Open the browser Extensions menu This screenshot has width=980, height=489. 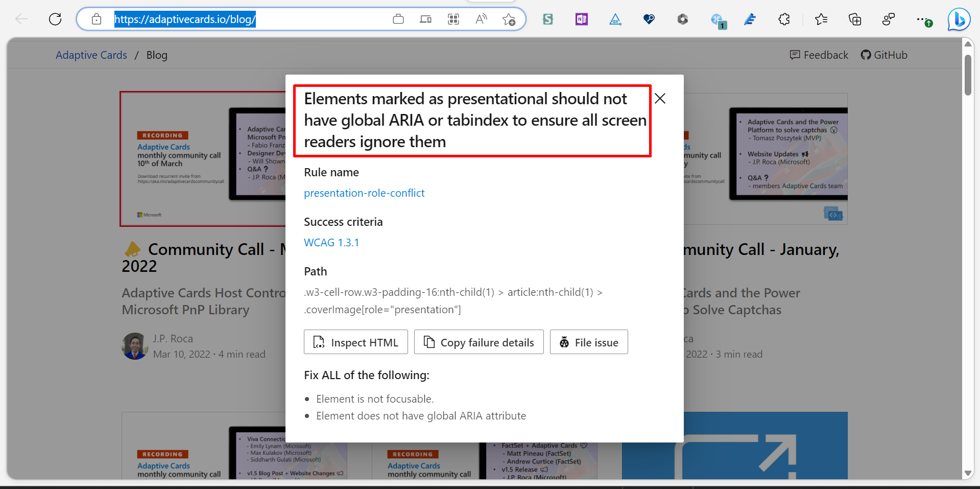783,19
